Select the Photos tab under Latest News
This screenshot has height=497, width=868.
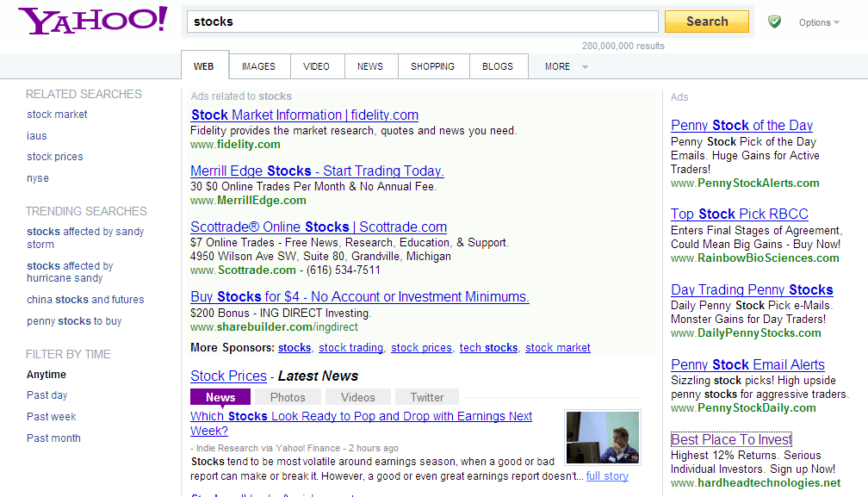tap(288, 397)
